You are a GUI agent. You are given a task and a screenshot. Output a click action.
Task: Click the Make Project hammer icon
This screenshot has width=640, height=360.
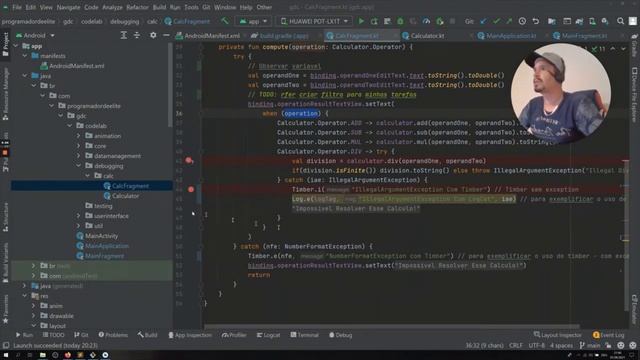(224, 21)
